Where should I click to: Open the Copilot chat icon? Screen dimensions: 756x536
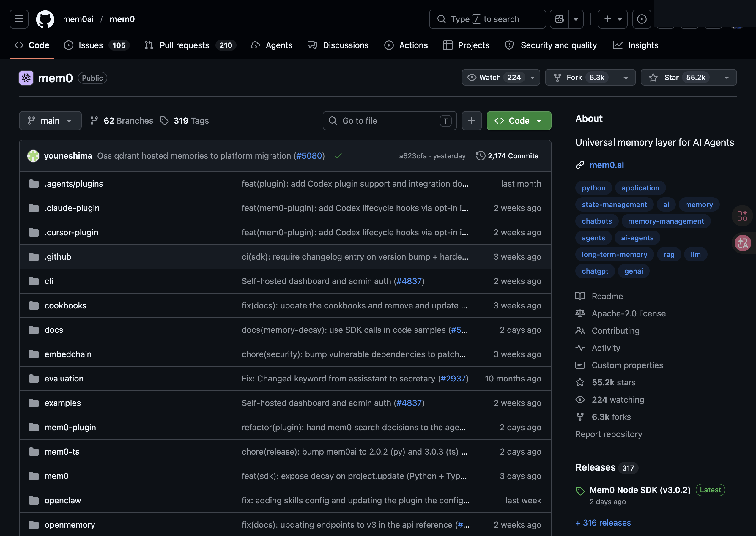[x=559, y=19]
